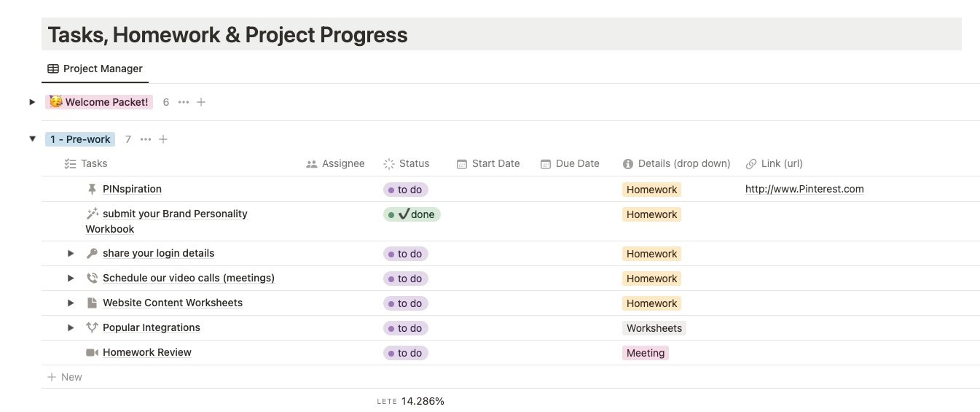The height and width of the screenshot is (412, 980).
Task: Click the magic wand icon of Brand Personality task
Action: 92,214
